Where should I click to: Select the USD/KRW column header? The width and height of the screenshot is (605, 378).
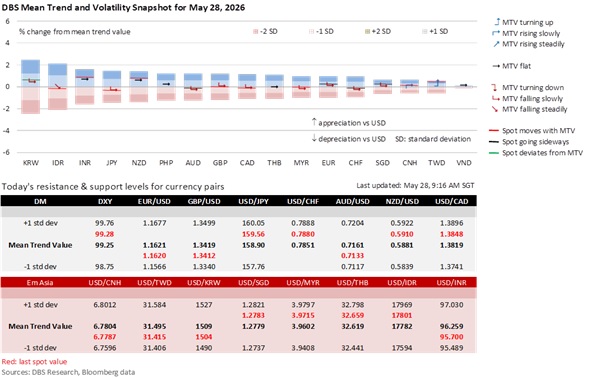(x=204, y=283)
